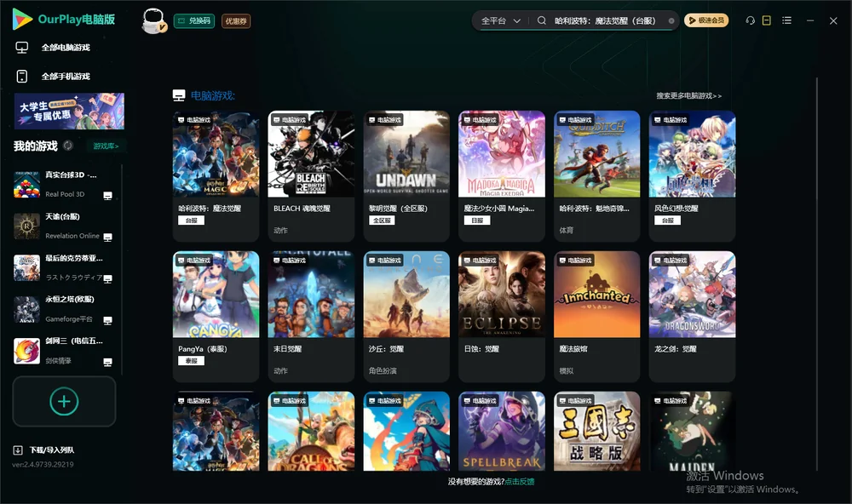Open the 兑换码 redeem code button
The width and height of the screenshot is (852, 504).
pos(194,21)
